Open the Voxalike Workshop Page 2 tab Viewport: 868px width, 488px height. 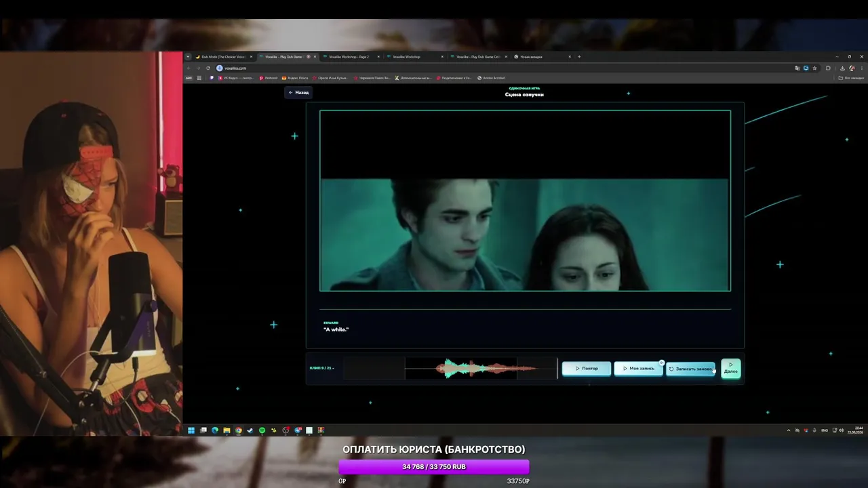351,57
